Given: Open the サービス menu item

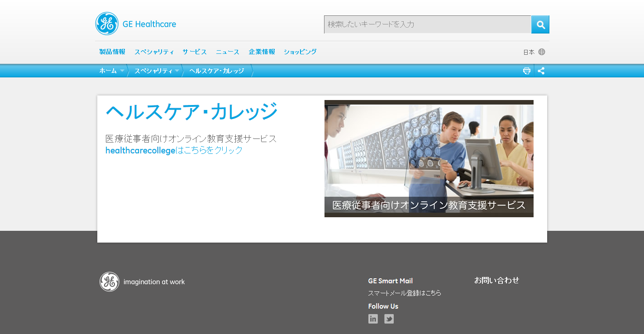Looking at the screenshot, I should point(195,52).
